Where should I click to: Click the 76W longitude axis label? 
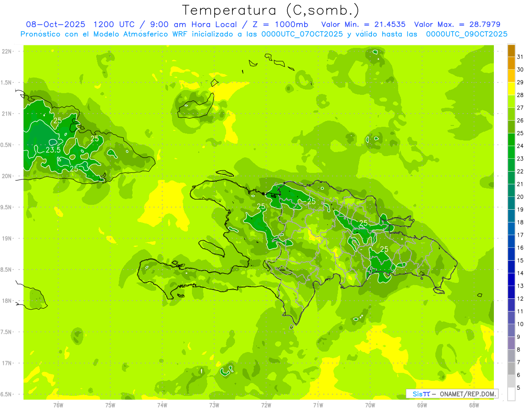(58, 405)
